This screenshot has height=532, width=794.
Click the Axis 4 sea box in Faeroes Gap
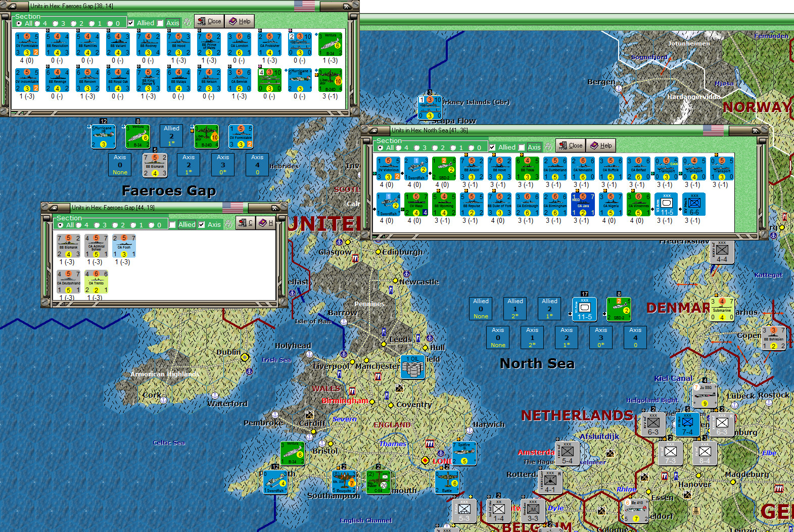tap(257, 165)
